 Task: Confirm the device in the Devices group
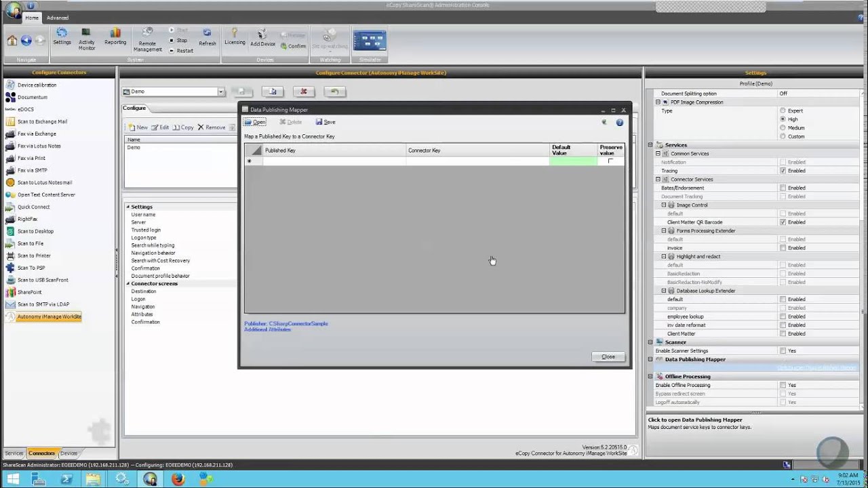(x=293, y=46)
